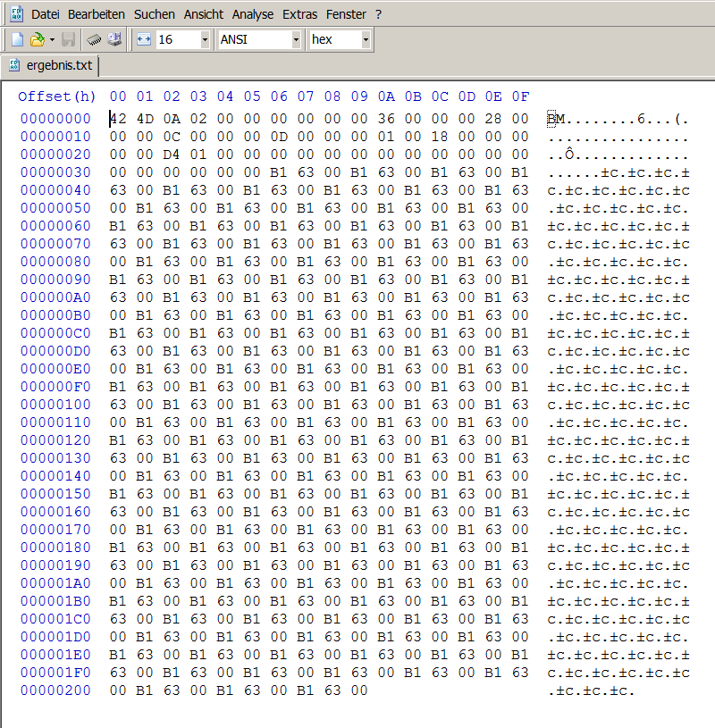This screenshot has height=728, width=715.
Task: Open RAM editor via memory chip icon
Action: (x=95, y=40)
